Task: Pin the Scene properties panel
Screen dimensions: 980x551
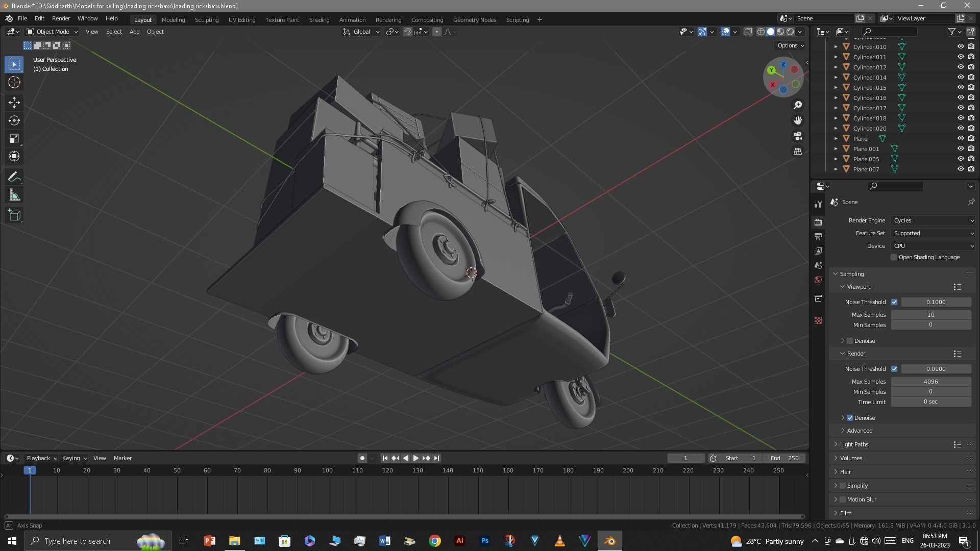Action: pyautogui.click(x=971, y=202)
